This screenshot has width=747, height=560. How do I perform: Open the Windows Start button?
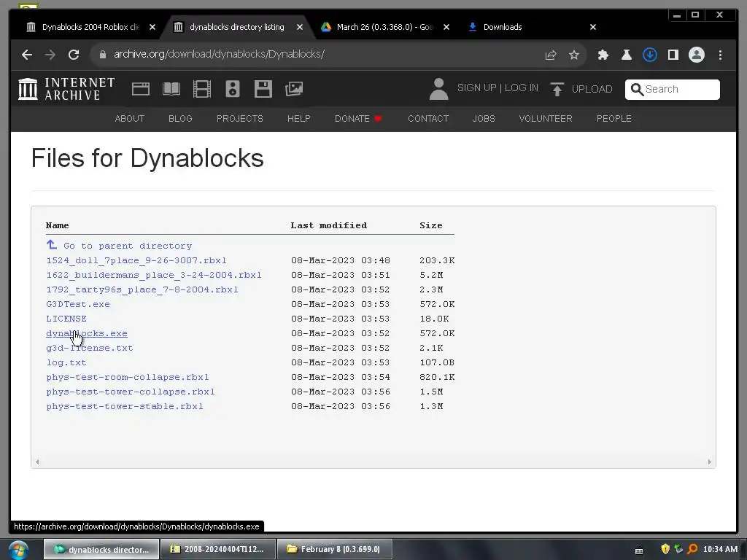click(18, 550)
